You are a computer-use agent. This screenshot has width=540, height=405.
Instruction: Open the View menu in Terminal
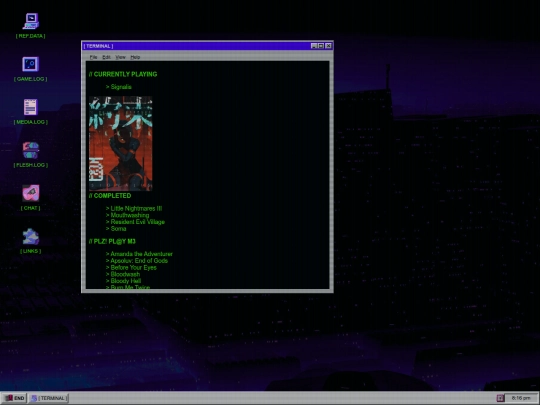pos(120,57)
